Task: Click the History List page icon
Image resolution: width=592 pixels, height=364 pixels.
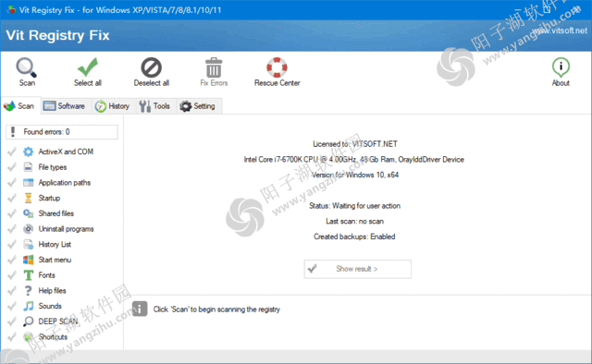Action: pyautogui.click(x=28, y=245)
